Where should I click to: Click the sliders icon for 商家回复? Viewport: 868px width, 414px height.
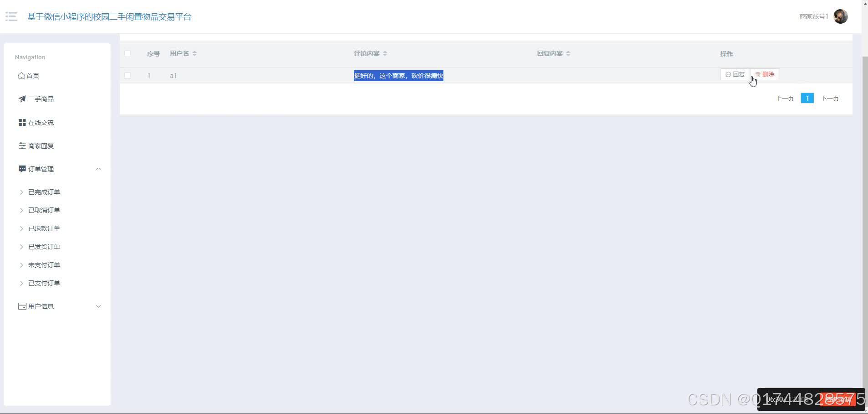[22, 146]
